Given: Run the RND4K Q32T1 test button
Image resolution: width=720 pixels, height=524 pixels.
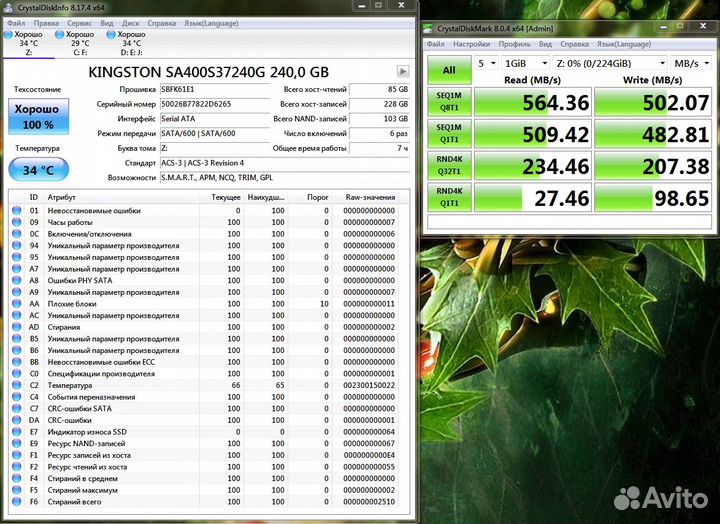Looking at the screenshot, I should (449, 165).
